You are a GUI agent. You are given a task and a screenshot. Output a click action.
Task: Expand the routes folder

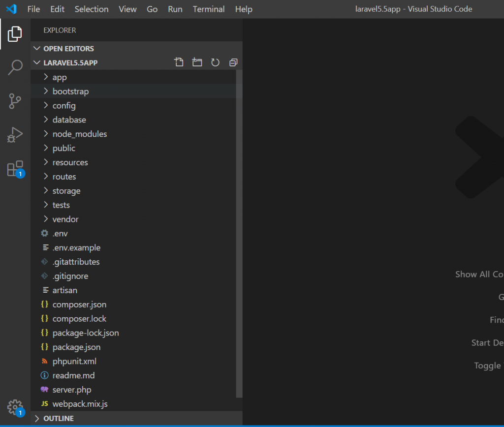(x=64, y=177)
